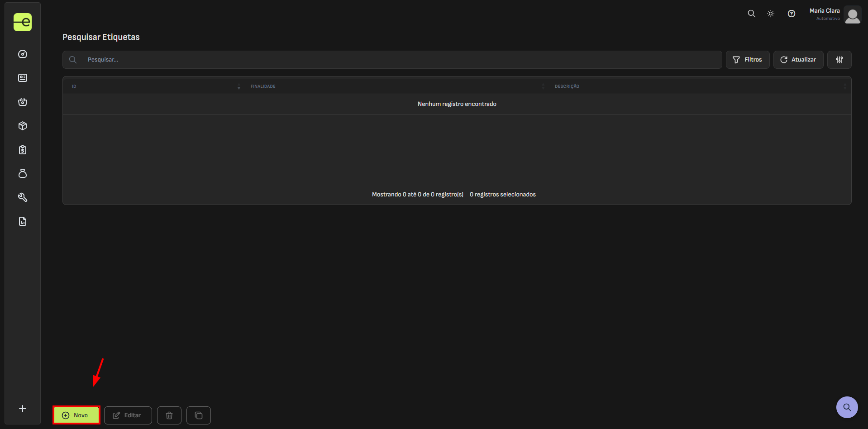
Task: Open the report document sidebar icon
Action: click(x=23, y=221)
